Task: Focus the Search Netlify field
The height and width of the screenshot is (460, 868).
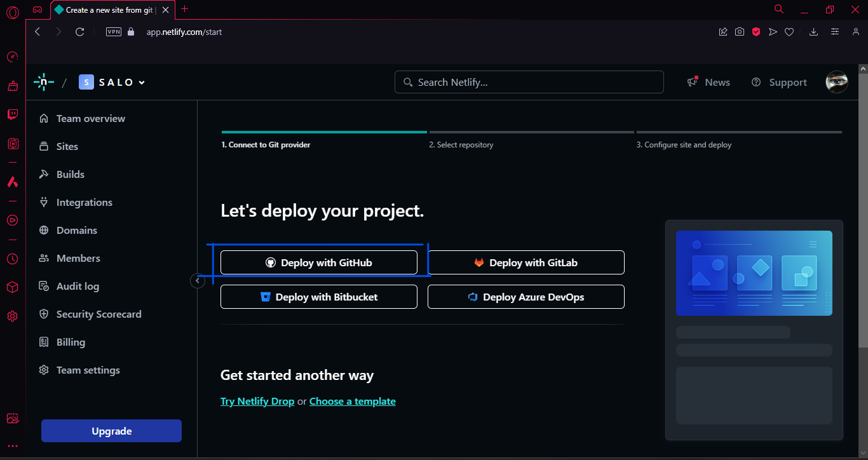Action: pyautogui.click(x=529, y=82)
